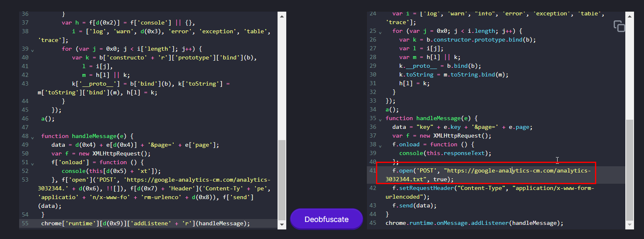Click "a();" on output line 34

[393, 110]
